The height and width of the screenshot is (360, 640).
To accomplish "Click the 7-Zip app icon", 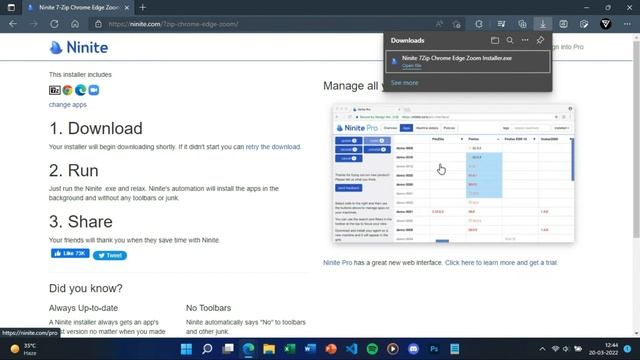I will (55, 90).
